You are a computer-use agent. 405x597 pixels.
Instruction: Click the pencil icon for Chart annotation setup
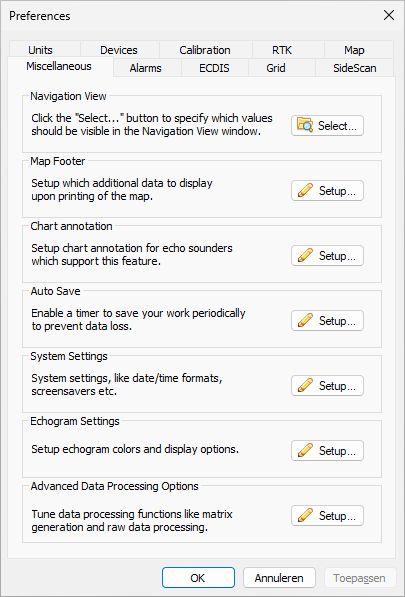pos(305,255)
